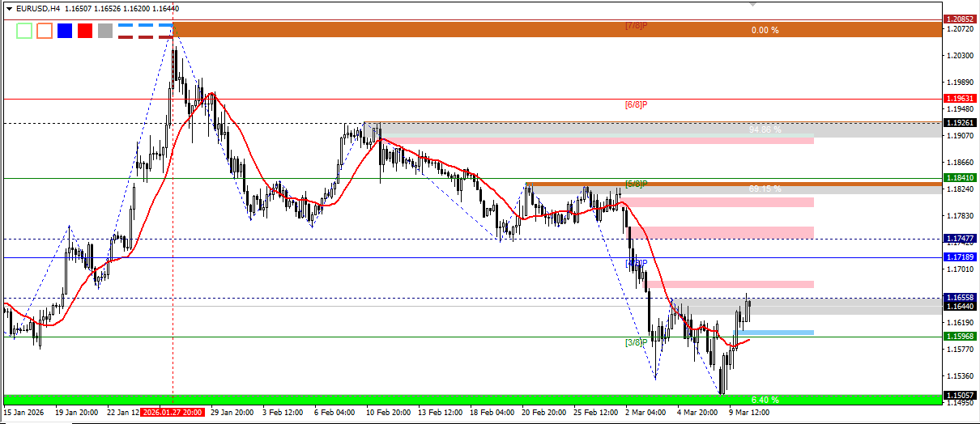This screenshot has width=980, height=424.
Task: Select the 1.15057 price label
Action: (x=959, y=396)
